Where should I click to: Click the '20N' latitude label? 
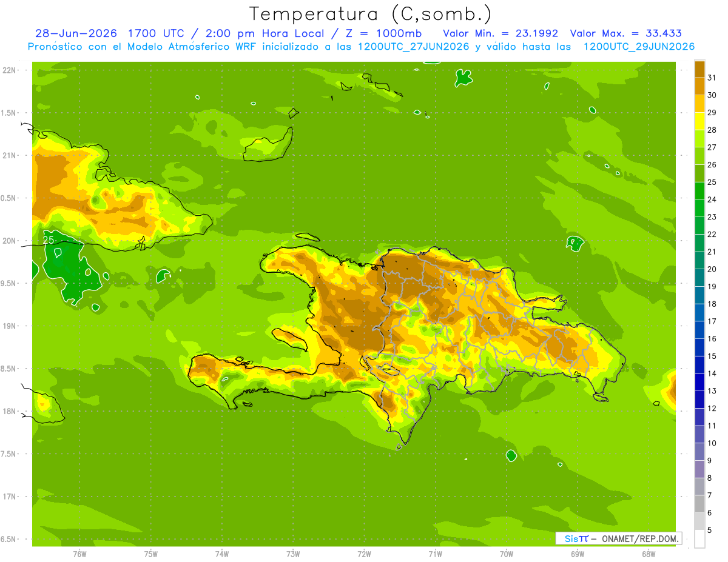(x=9, y=241)
